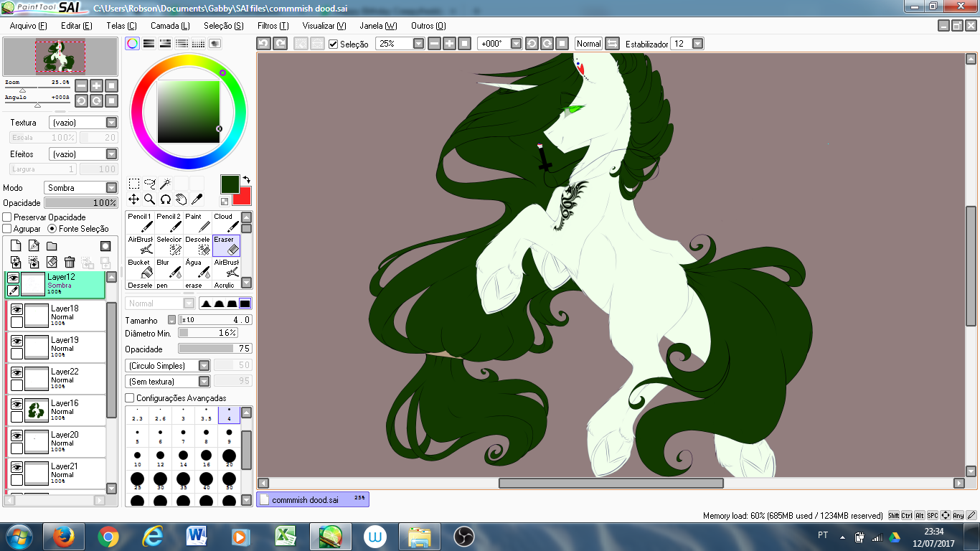Open the Estabilizador dropdown
Screen dimensions: 980x551
tap(687, 44)
